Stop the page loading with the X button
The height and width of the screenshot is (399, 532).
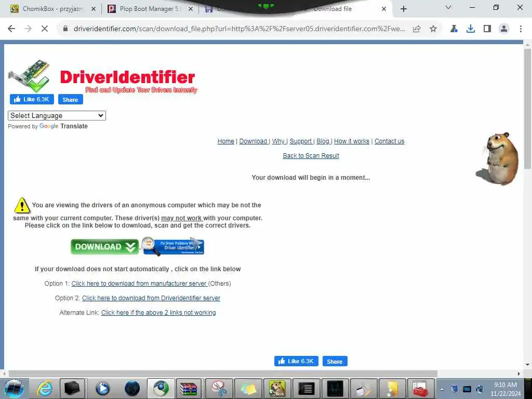tap(45, 29)
